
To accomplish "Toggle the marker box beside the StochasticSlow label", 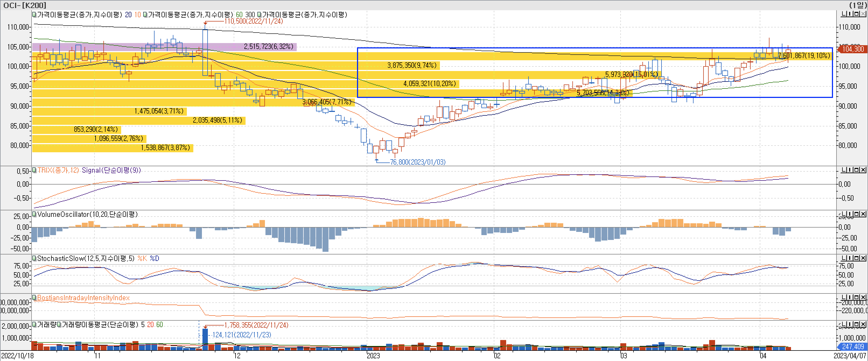I will (x=34, y=258).
